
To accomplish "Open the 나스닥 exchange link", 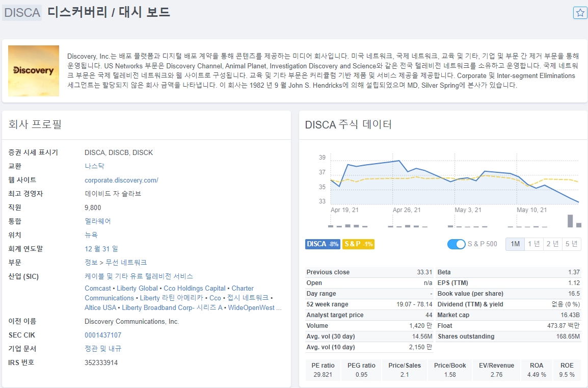I will tap(94, 166).
